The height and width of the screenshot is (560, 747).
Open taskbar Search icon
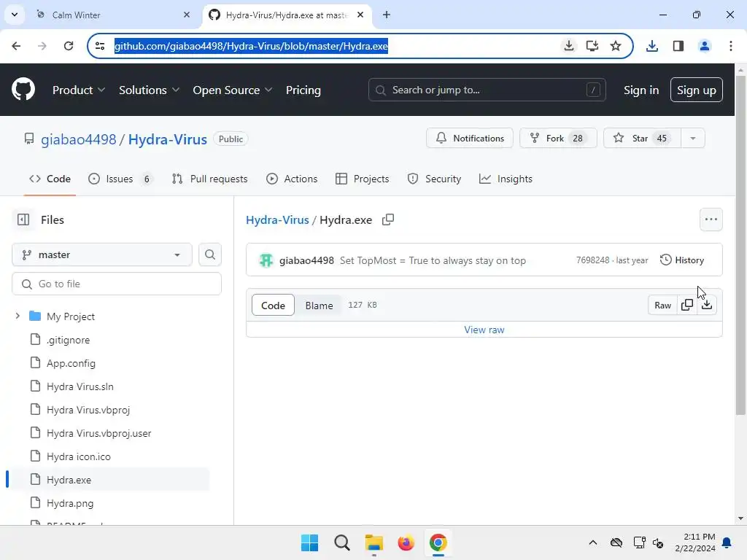[x=342, y=542]
